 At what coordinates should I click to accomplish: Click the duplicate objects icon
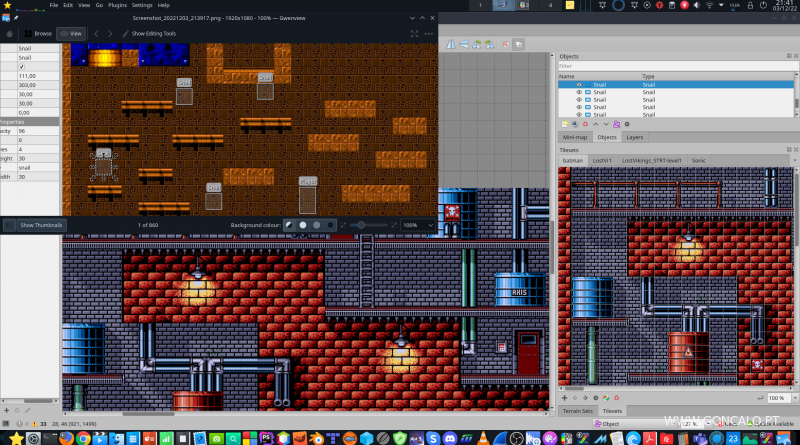click(x=575, y=124)
